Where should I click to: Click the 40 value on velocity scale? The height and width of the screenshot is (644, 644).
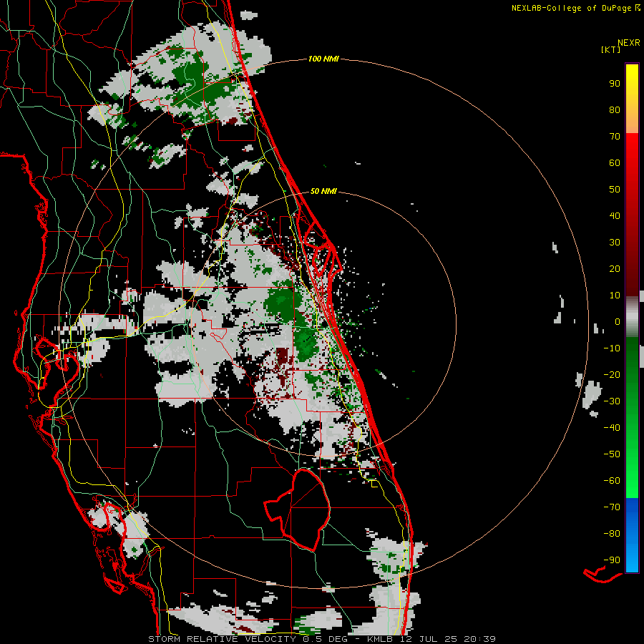pyautogui.click(x=615, y=216)
